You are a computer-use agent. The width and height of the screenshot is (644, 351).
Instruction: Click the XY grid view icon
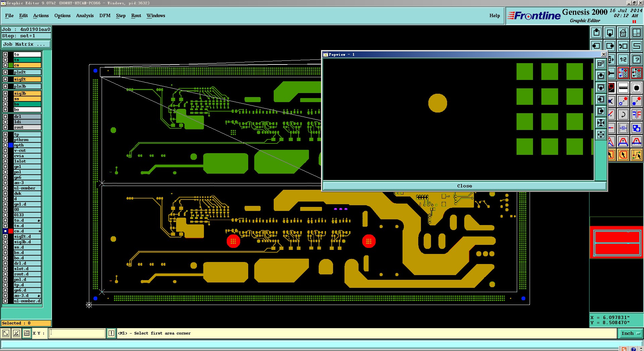[637, 33]
